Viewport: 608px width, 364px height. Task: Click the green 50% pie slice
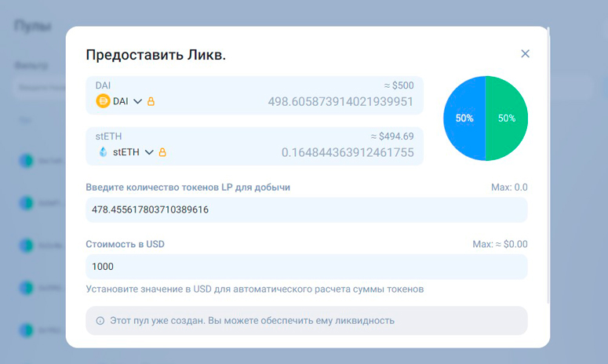click(x=507, y=118)
